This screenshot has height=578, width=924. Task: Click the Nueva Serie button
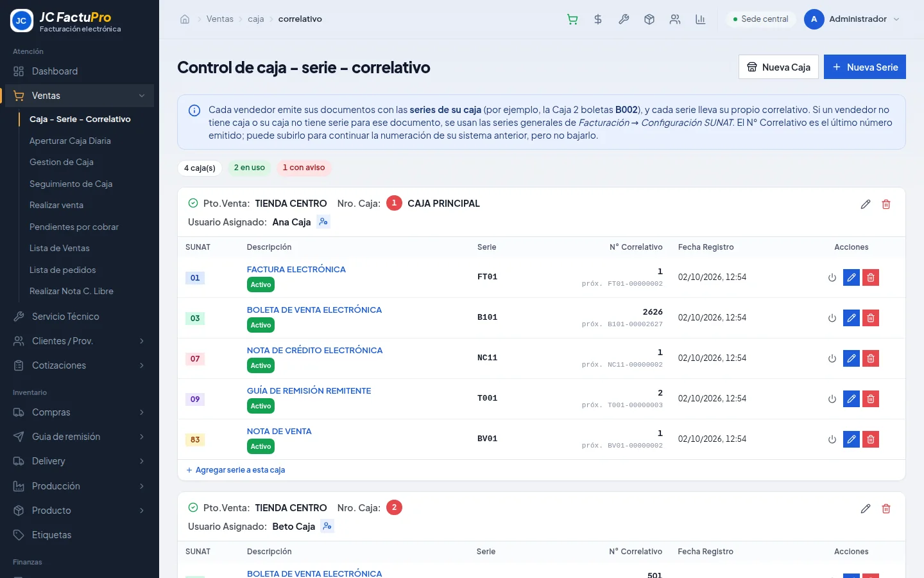pos(865,67)
